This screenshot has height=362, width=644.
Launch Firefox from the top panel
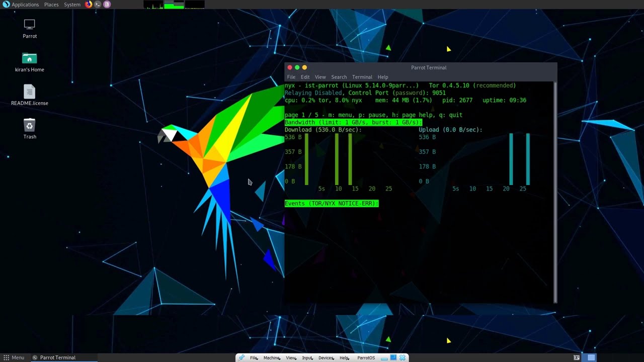tap(89, 5)
